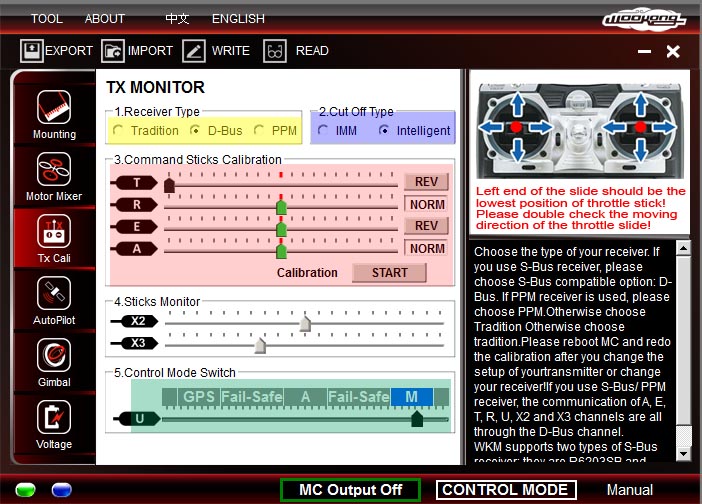The image size is (702, 504).
Task: Open the TOOL menu
Action: pos(46,19)
